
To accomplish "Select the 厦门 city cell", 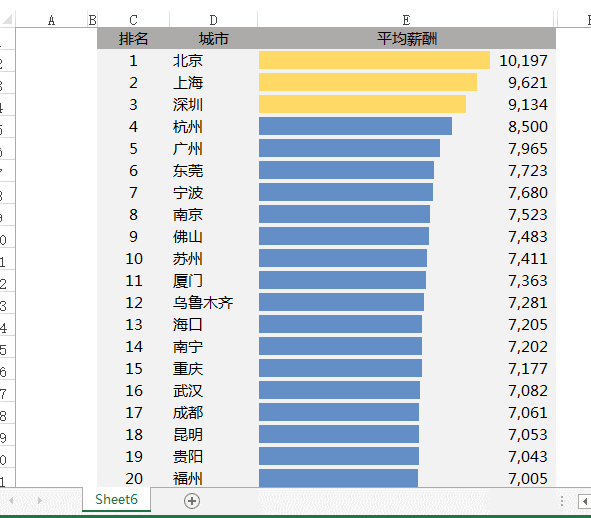I will point(213,280).
